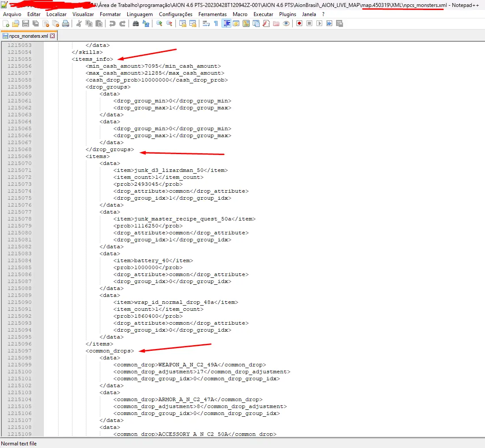This screenshot has width=485, height=448.
Task: Click the Copy toolbar icon
Action: (89, 24)
